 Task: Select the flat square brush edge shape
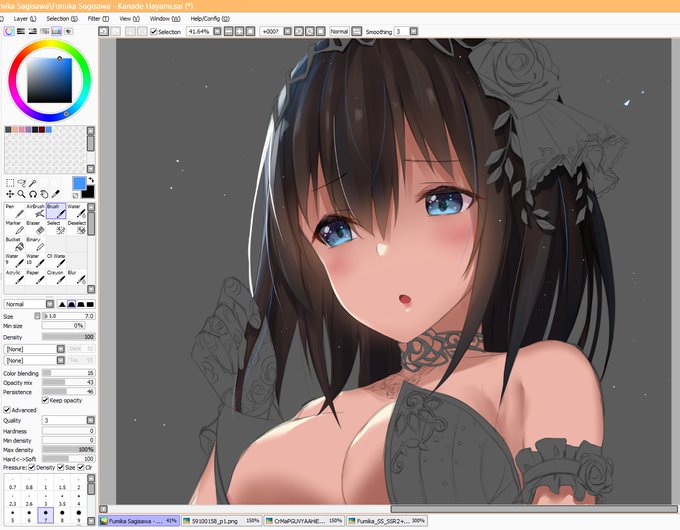[x=90, y=304]
